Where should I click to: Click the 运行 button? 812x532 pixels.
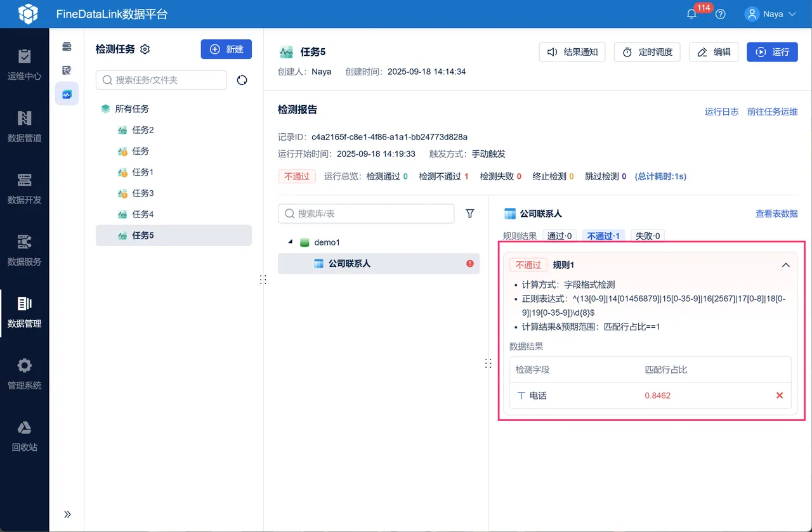pos(772,52)
